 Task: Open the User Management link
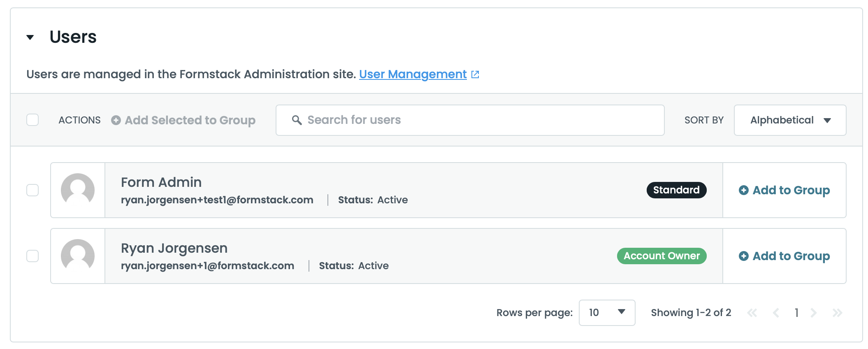[413, 74]
